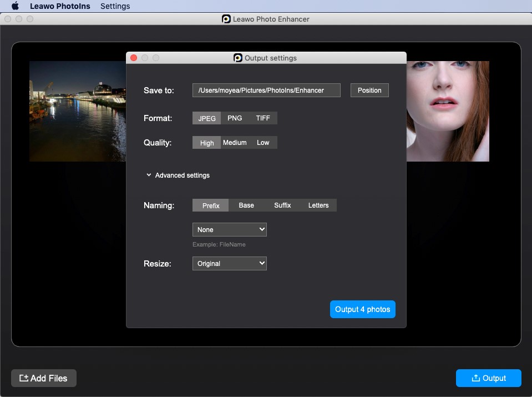Switch to the Suffix naming tab

pos(282,205)
